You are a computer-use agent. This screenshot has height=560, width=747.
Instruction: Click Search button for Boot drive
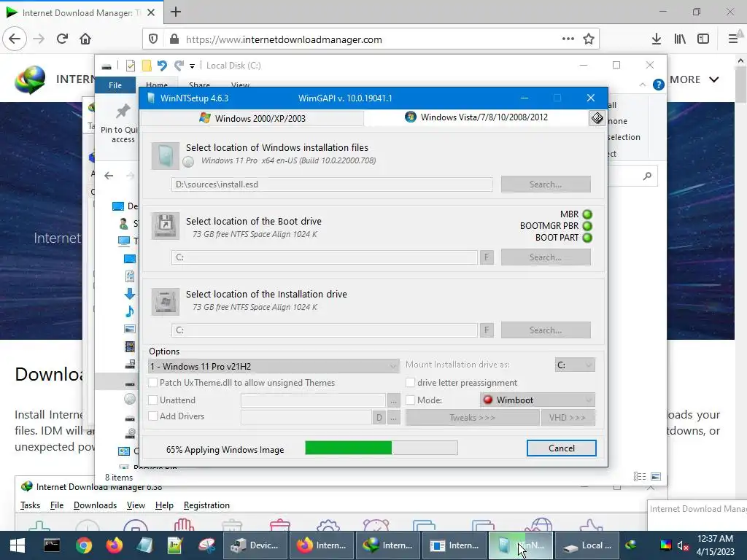(x=546, y=257)
